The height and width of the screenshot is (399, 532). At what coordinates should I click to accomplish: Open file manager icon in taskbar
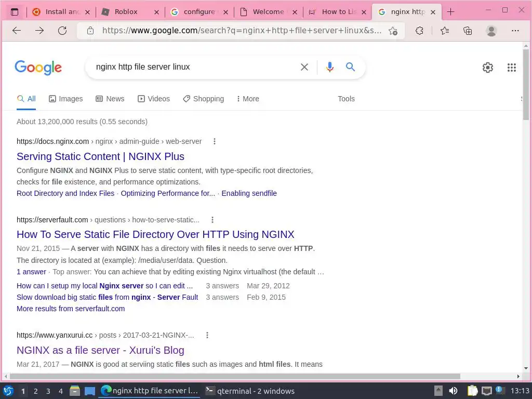(75, 391)
